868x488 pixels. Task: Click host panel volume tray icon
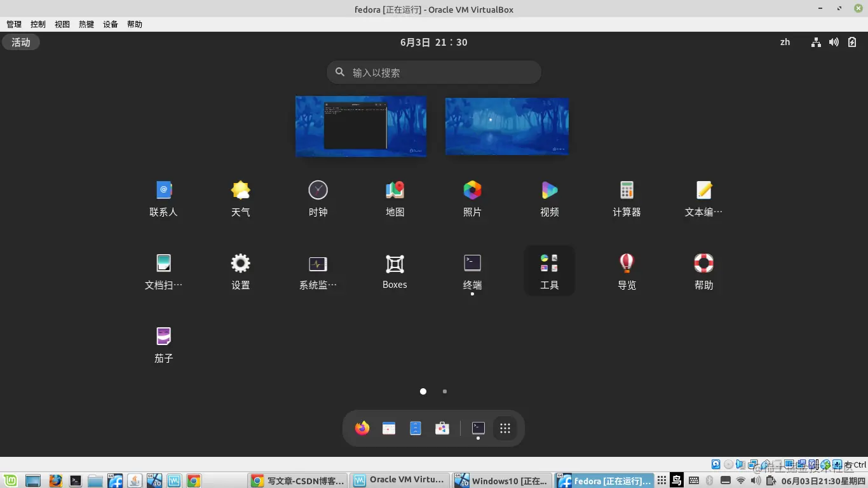coord(756,480)
